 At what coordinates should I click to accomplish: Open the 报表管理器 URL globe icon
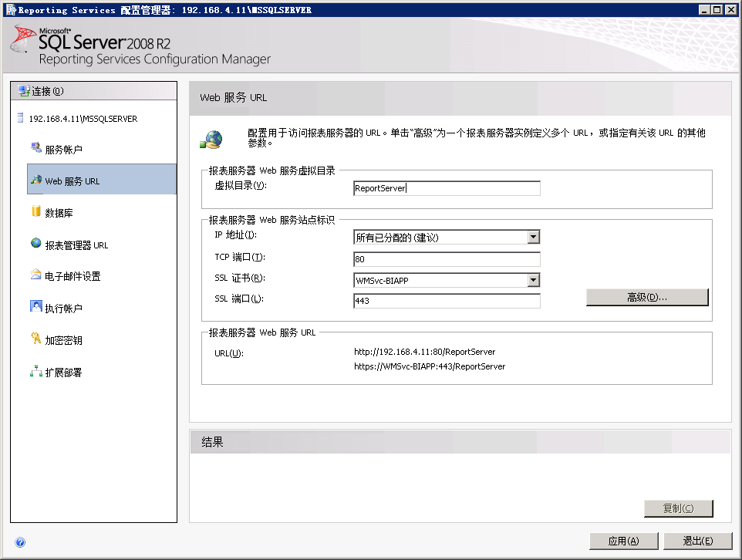[x=36, y=243]
